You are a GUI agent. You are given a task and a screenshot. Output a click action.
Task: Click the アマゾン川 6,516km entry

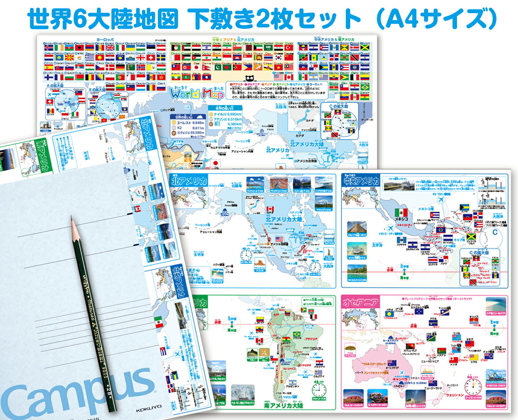(x=225, y=119)
